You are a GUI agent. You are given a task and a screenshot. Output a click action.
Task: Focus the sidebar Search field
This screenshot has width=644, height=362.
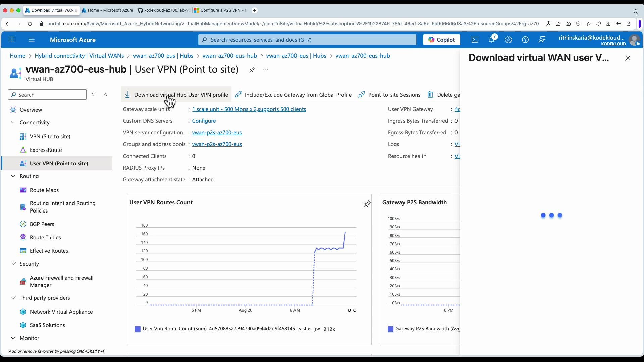[x=47, y=95]
